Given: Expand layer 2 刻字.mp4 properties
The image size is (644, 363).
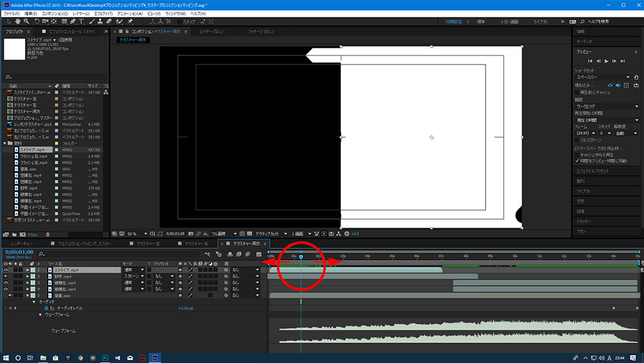Looking at the screenshot, I should [x=28, y=277].
